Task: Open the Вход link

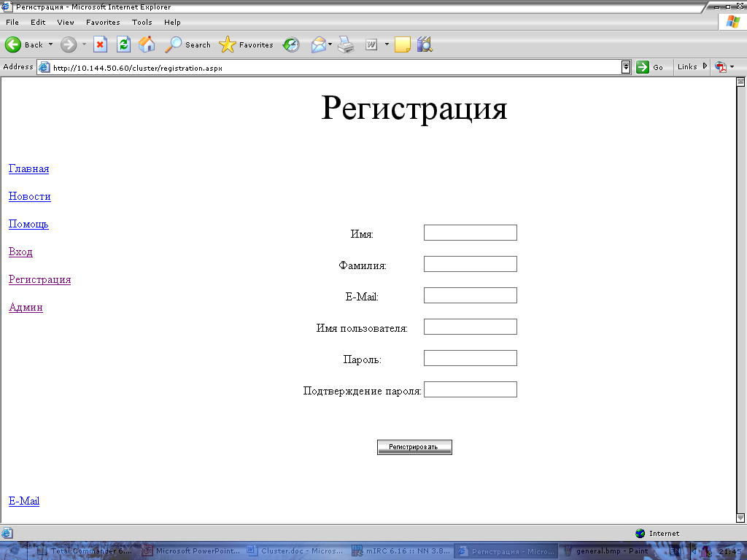Action: point(20,252)
